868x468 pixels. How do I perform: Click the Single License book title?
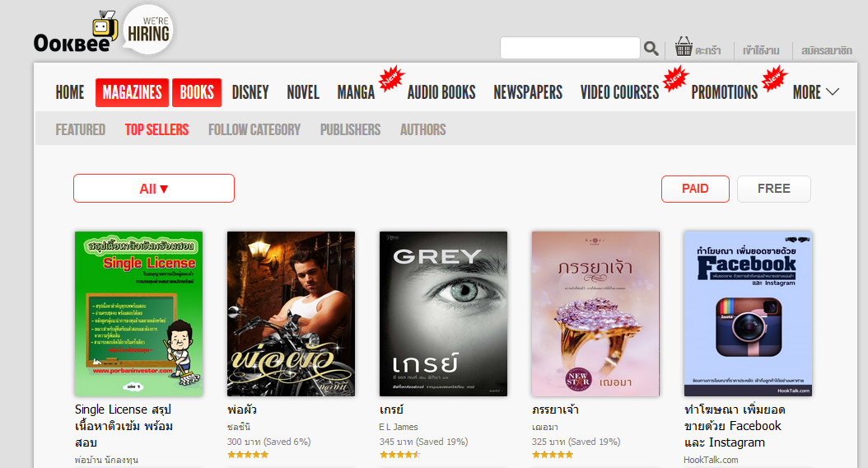[124, 426]
